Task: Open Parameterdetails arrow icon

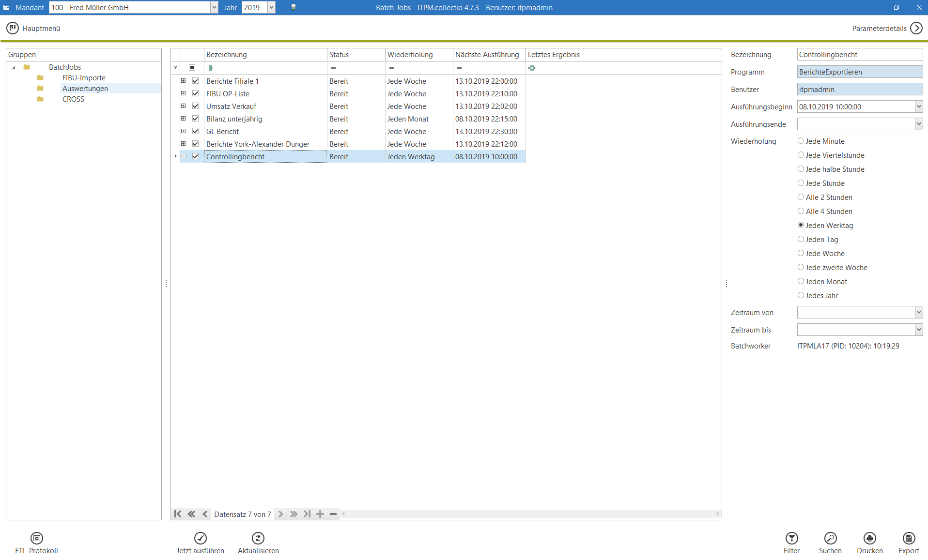Action: [916, 28]
